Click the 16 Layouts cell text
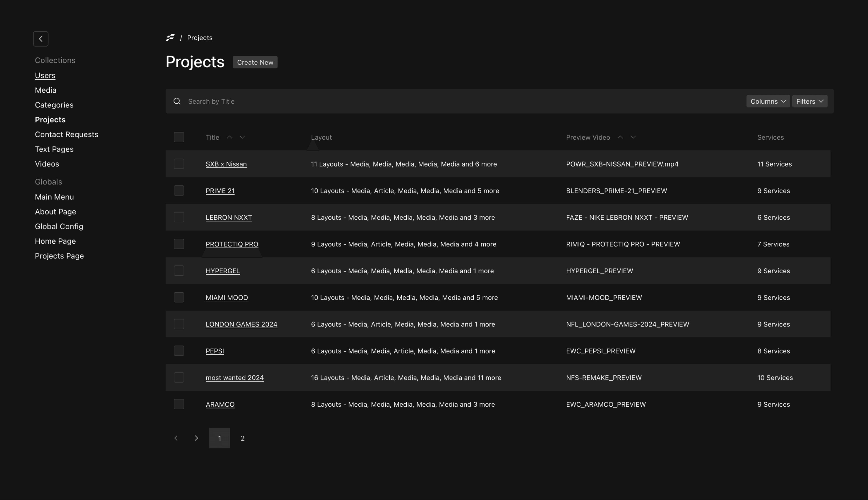 coord(406,378)
